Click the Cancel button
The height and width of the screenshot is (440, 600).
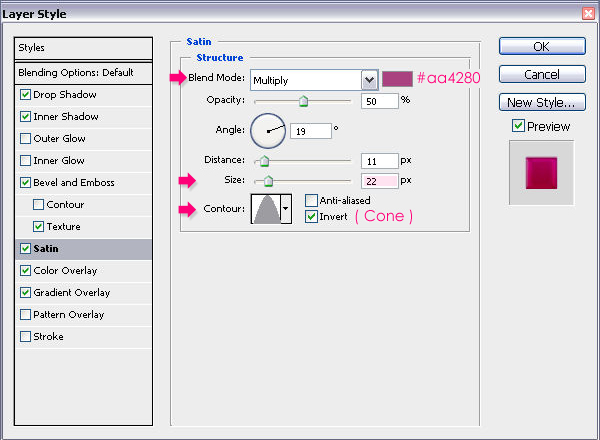click(x=542, y=74)
